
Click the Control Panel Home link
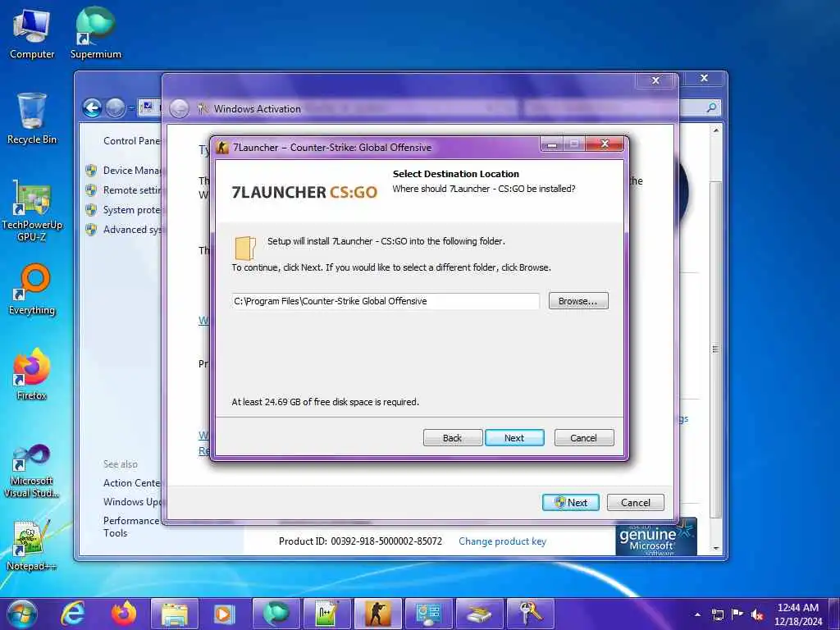131,141
